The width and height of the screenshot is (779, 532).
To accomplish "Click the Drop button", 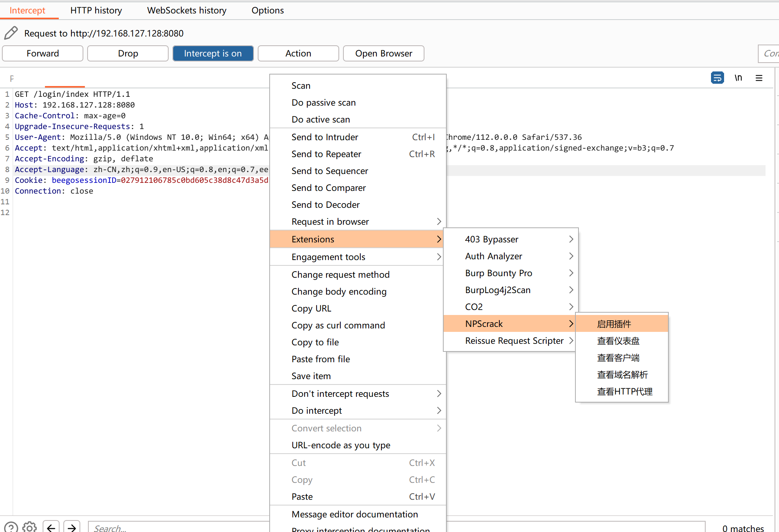I will [x=128, y=53].
